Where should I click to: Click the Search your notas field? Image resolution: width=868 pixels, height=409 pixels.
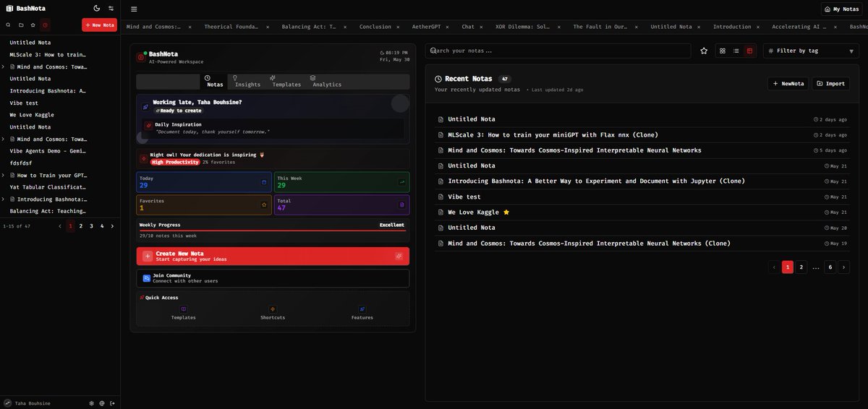(x=557, y=51)
